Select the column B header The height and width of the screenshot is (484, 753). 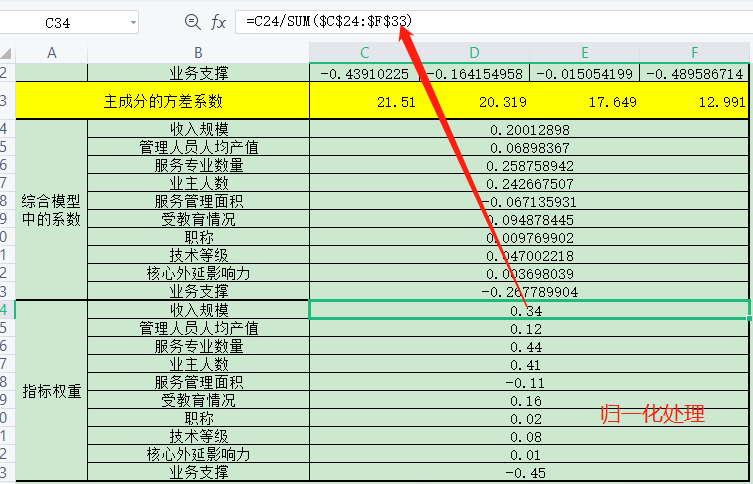[198, 52]
